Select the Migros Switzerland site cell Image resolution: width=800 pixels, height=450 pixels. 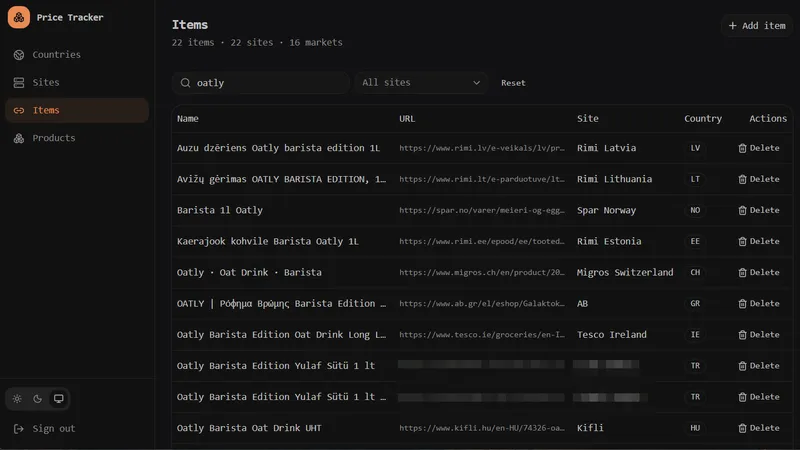625,272
